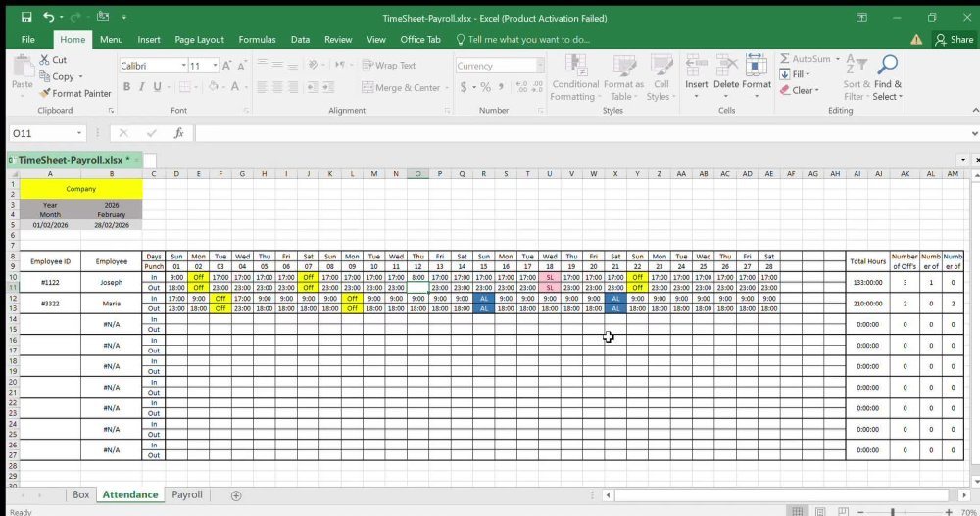Viewport: 980px width, 516px height.
Task: Click the Insert Function fx button
Action: [x=178, y=133]
